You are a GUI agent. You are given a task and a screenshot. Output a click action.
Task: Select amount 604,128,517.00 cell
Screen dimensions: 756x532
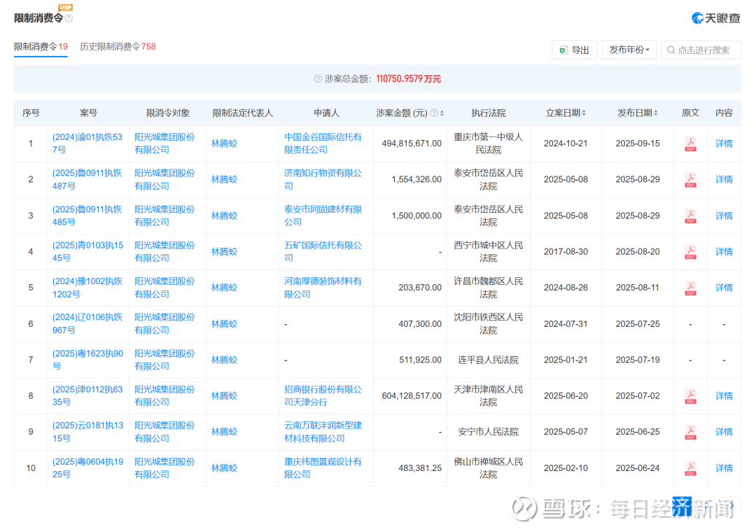tap(412, 396)
